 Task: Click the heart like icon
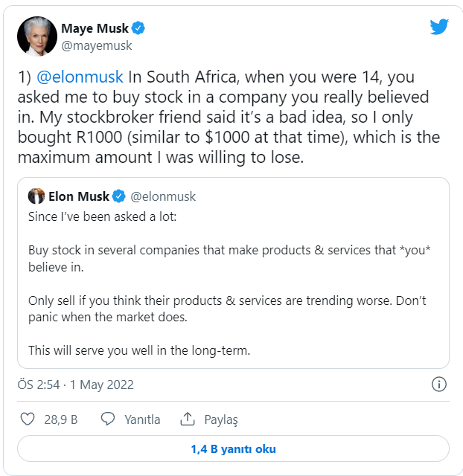pos(28,419)
